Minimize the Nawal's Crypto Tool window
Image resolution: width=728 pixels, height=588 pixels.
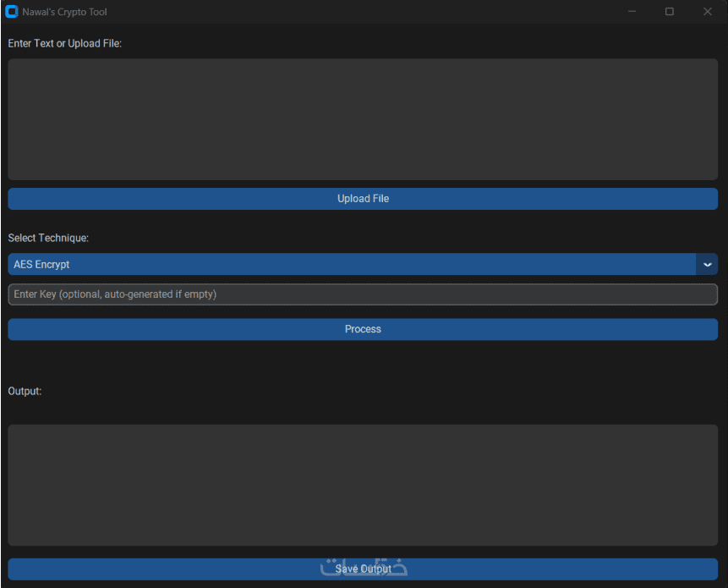632,12
